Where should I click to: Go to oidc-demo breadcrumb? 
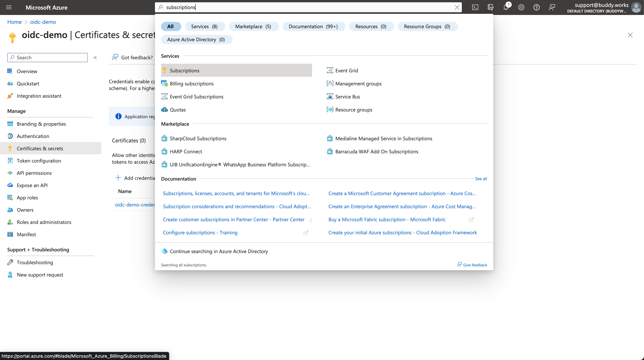[43, 22]
